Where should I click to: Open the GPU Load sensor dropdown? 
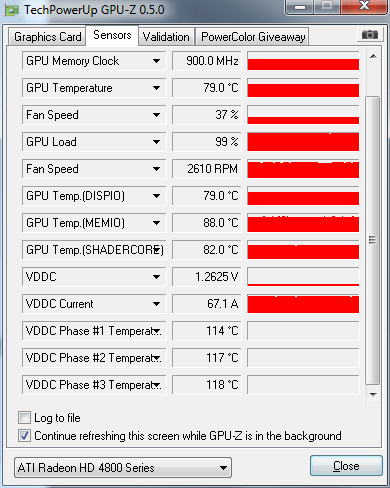click(156, 142)
